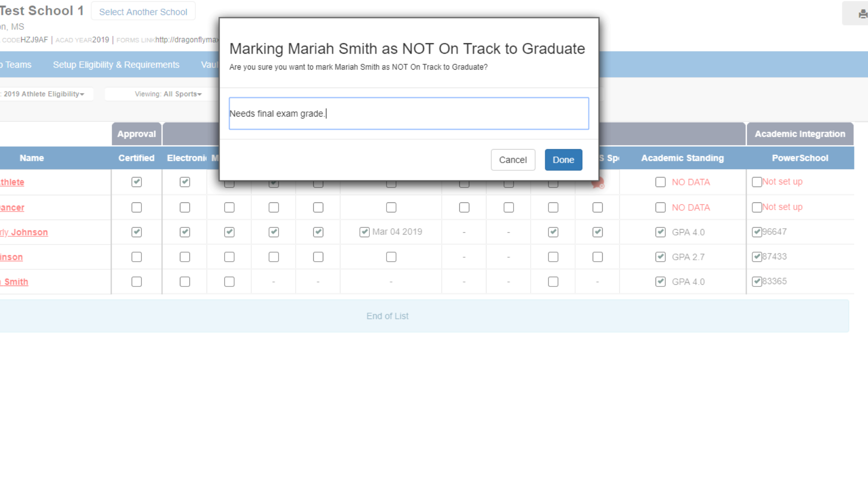This screenshot has width=868, height=488.
Task: Open Setup Eligibility & Requirements menu
Action: [x=116, y=65]
